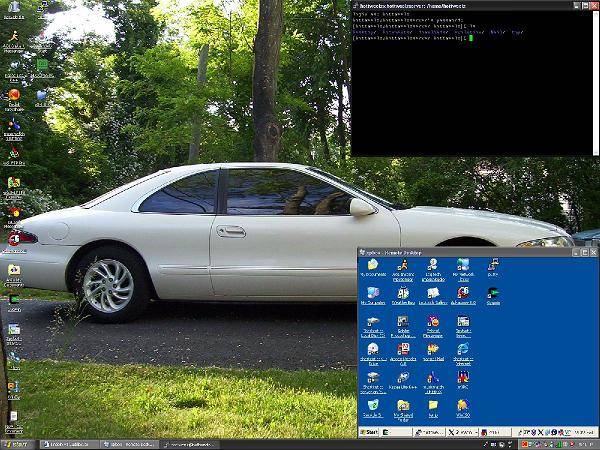Screen dimensions: 600x450
Task: Click the Remote Desktop window title bar
Action: point(465,253)
